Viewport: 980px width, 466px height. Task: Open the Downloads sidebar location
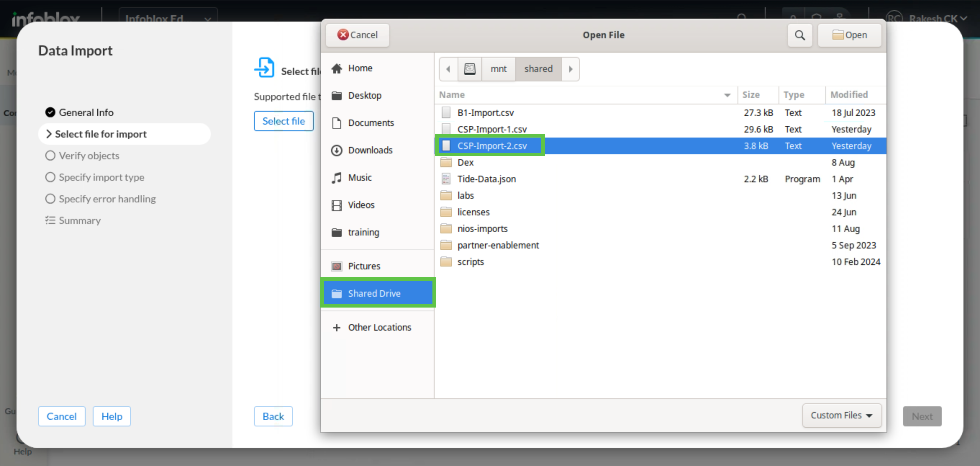coord(370,150)
